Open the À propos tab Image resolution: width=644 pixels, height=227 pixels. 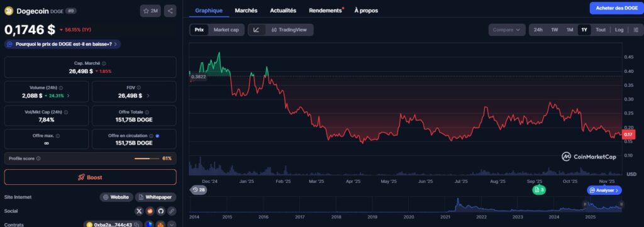click(x=366, y=10)
